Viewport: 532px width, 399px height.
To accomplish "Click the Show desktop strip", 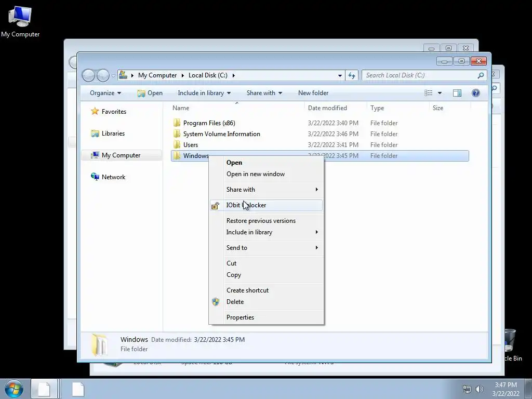I will point(528,389).
